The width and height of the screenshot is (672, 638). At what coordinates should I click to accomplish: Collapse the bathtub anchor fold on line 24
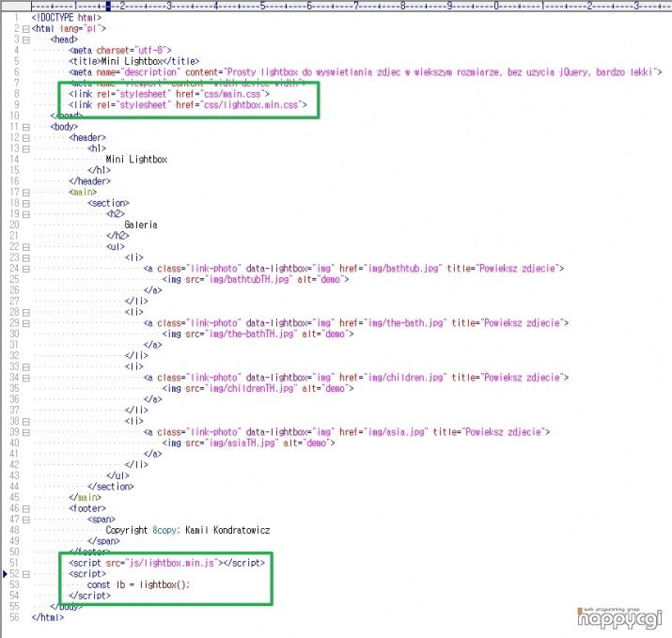pyautogui.click(x=25, y=269)
